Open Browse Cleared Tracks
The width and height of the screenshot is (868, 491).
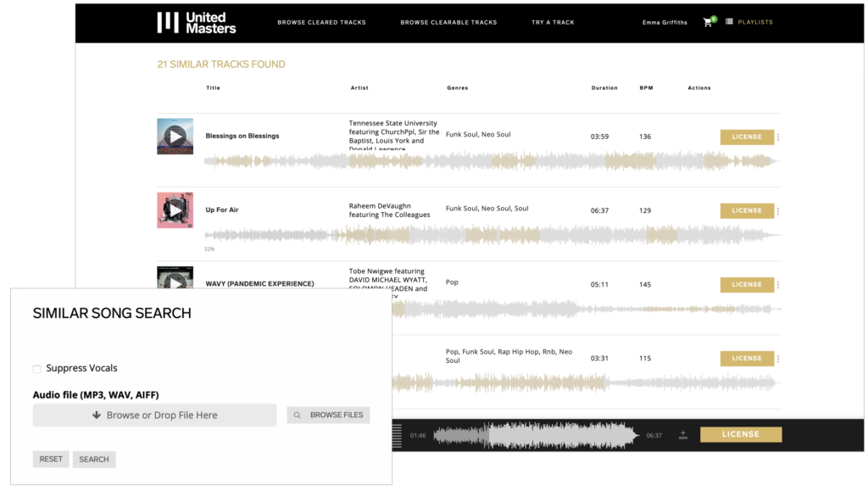(321, 22)
